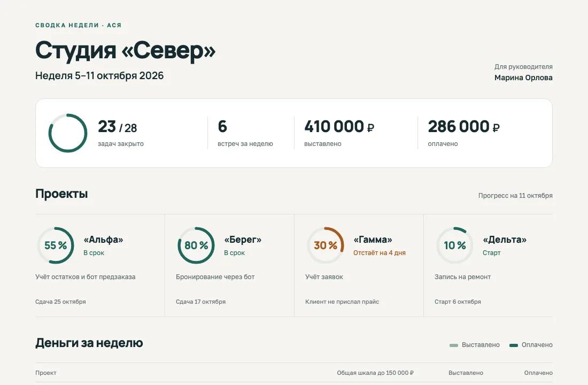The image size is (588, 385).
Task: Click the project name «Гамма»
Action: click(373, 240)
